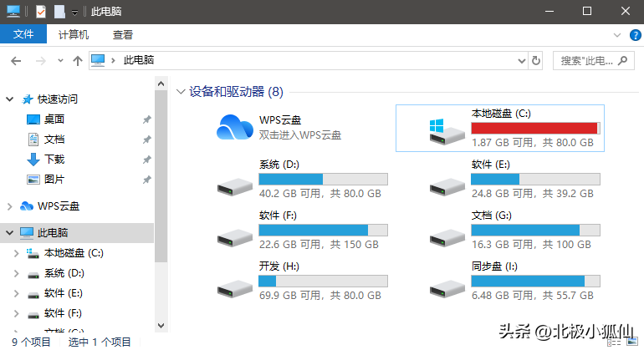Screen dimensions: 644x350
Task: Click the 搜索"此电脑" search box
Action: 594,61
